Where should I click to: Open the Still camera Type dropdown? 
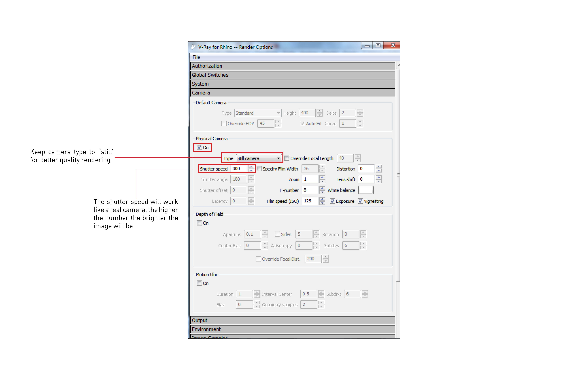coord(258,158)
